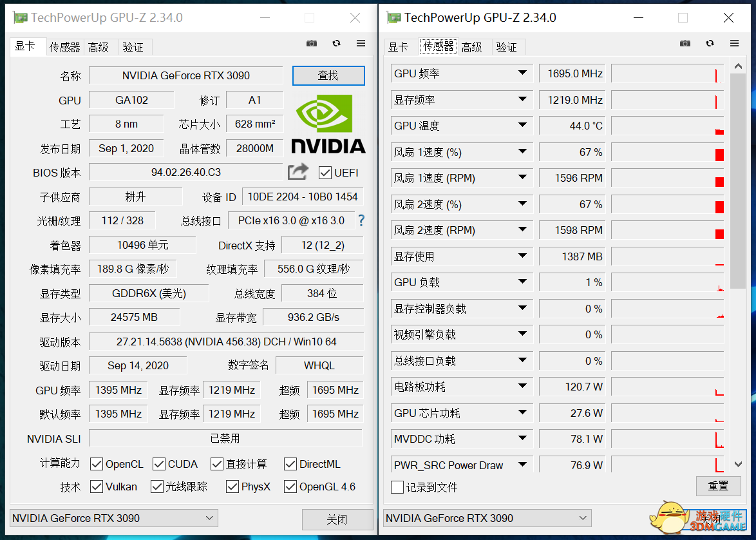Click the NVIDIA logo image
The height and width of the screenshot is (540, 756).
click(x=328, y=124)
